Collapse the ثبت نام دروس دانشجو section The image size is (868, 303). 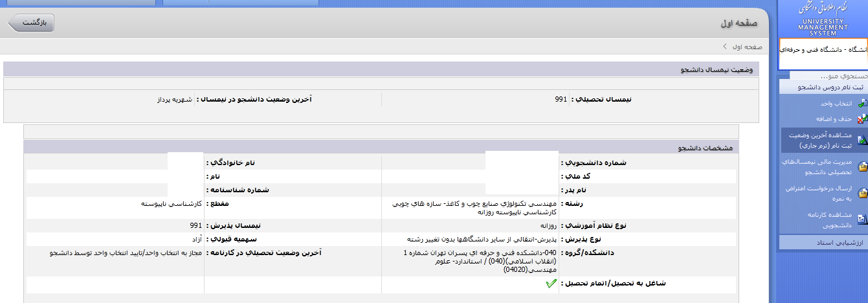823,87
